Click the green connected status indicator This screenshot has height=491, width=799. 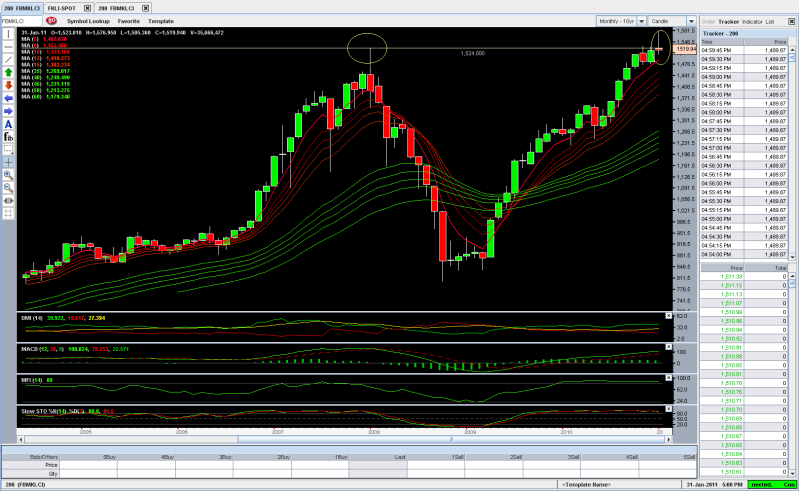tap(772, 485)
